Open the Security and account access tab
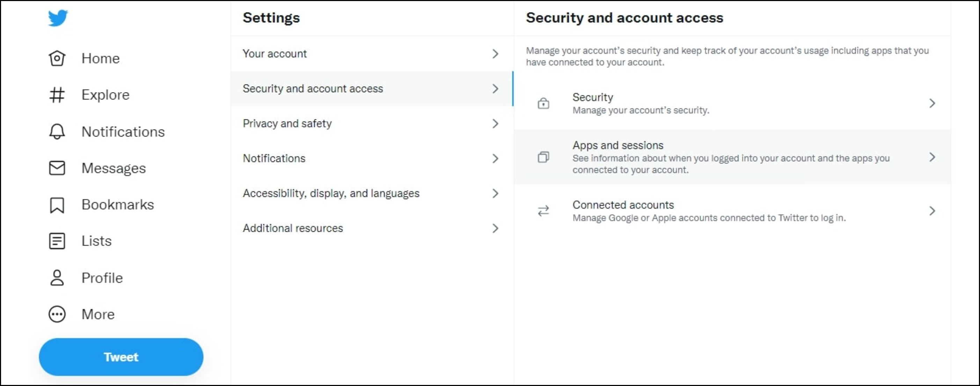The width and height of the screenshot is (980, 386). click(x=313, y=89)
